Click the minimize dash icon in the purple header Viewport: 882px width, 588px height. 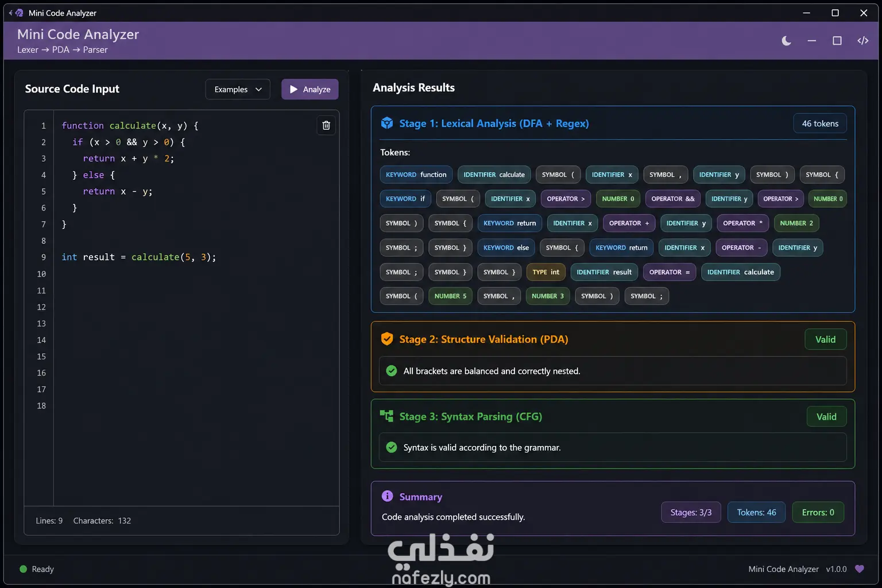click(811, 41)
